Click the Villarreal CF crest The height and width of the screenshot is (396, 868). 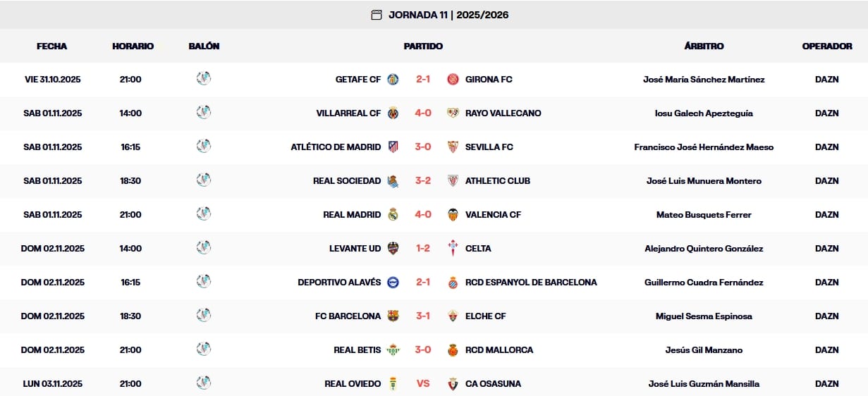(393, 113)
